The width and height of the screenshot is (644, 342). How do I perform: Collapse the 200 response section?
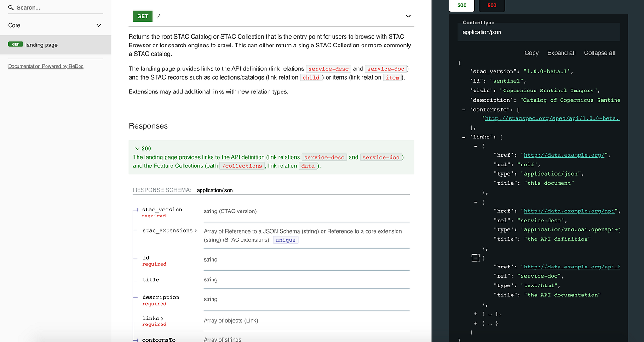tap(143, 148)
